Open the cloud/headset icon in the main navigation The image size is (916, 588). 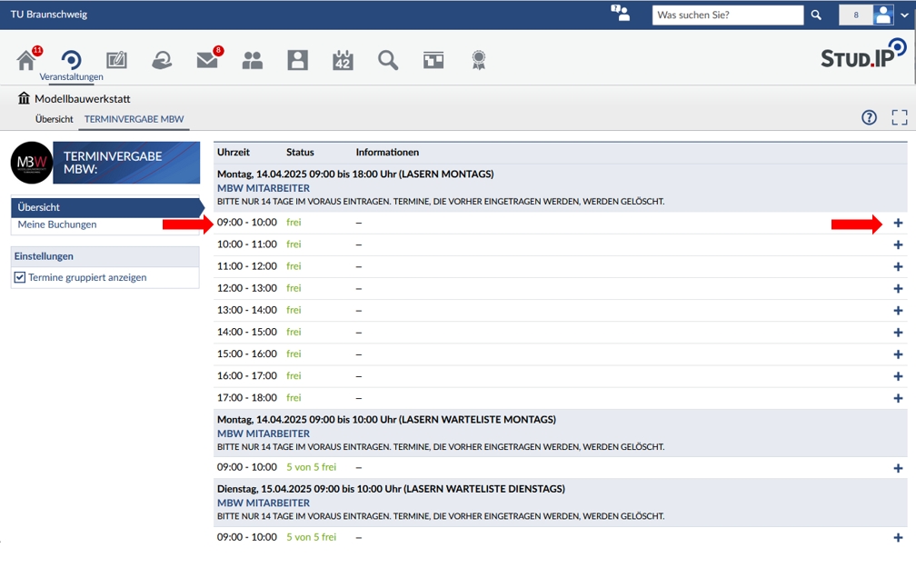tap(162, 60)
